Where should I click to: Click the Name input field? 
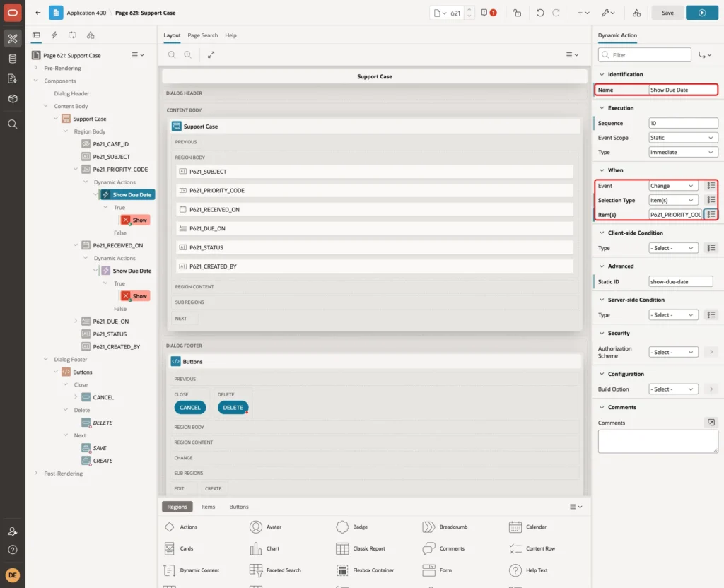pos(683,90)
